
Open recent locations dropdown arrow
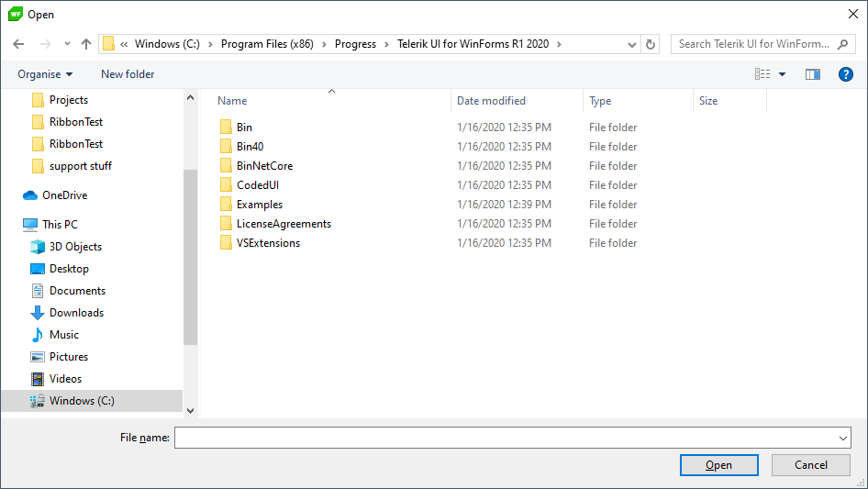click(x=67, y=44)
